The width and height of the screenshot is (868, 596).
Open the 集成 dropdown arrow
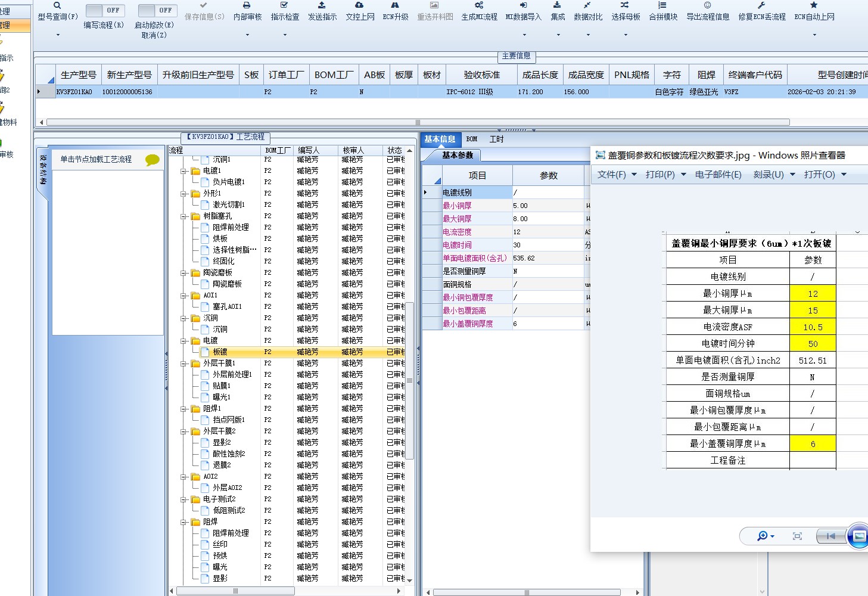[x=558, y=35]
